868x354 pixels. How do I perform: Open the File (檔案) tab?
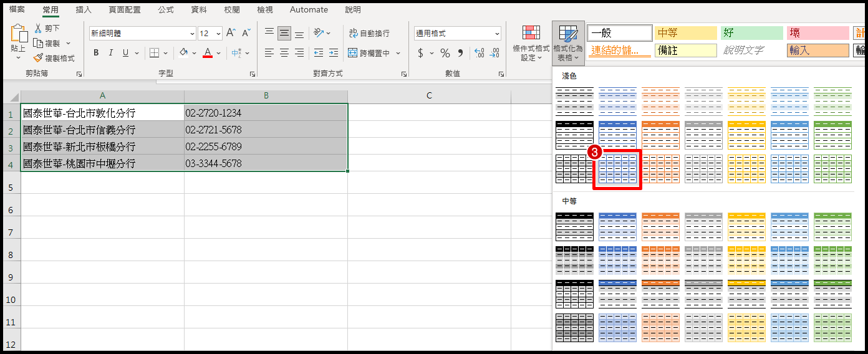(x=17, y=9)
